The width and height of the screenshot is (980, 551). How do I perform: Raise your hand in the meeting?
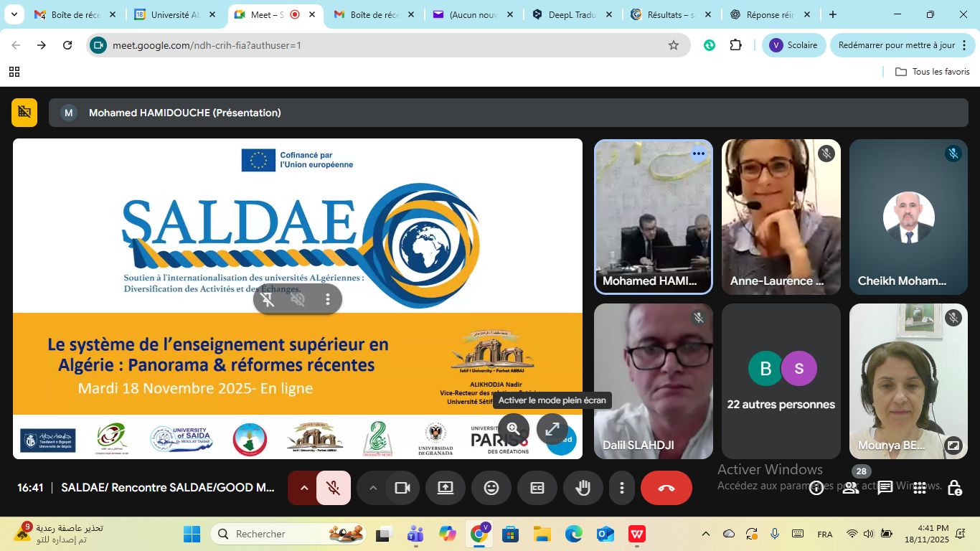[x=583, y=488]
